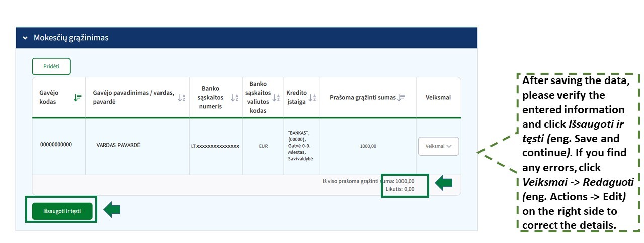Click the Pridėti button
This screenshot has height=243, width=644.
(51, 66)
